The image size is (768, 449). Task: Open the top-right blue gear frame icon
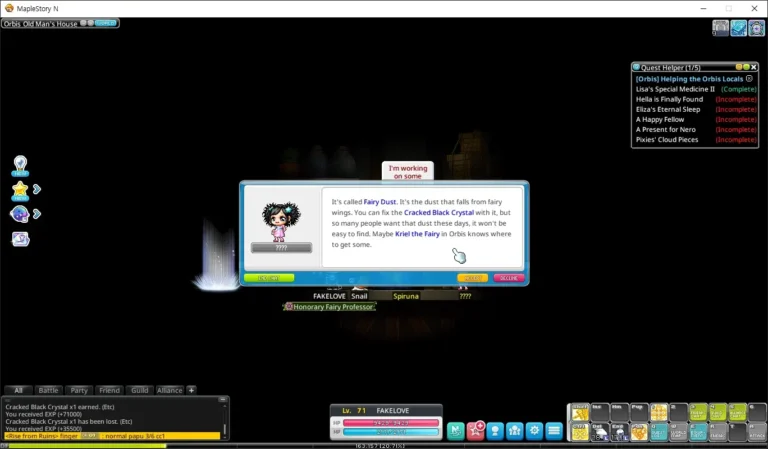757,28
